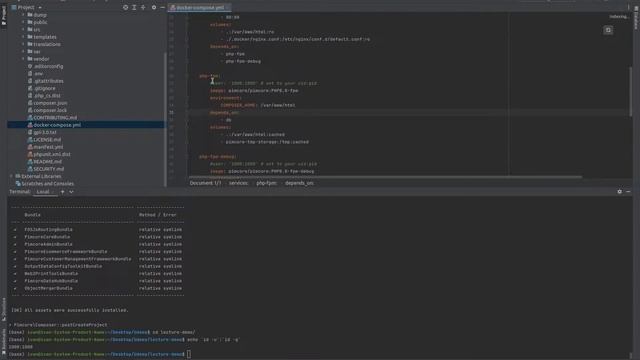
Task: Click line number 35 in gutter
Action: [x=171, y=113]
